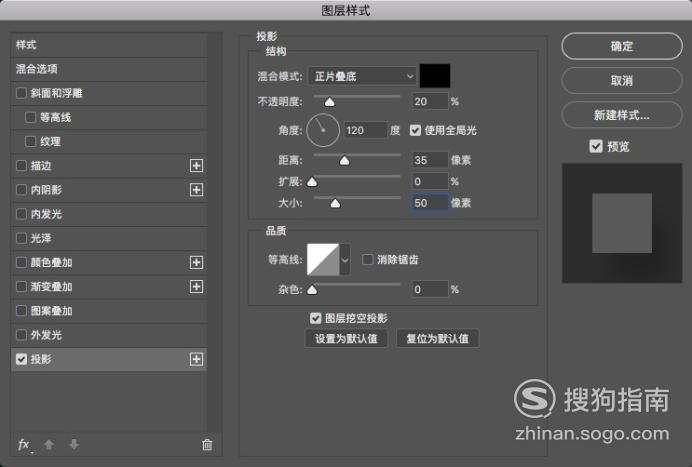Open the 内发光 settings row

pos(109,214)
